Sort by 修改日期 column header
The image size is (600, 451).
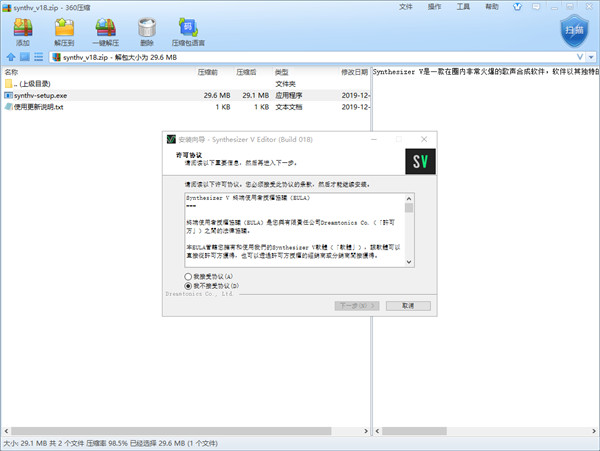point(354,72)
